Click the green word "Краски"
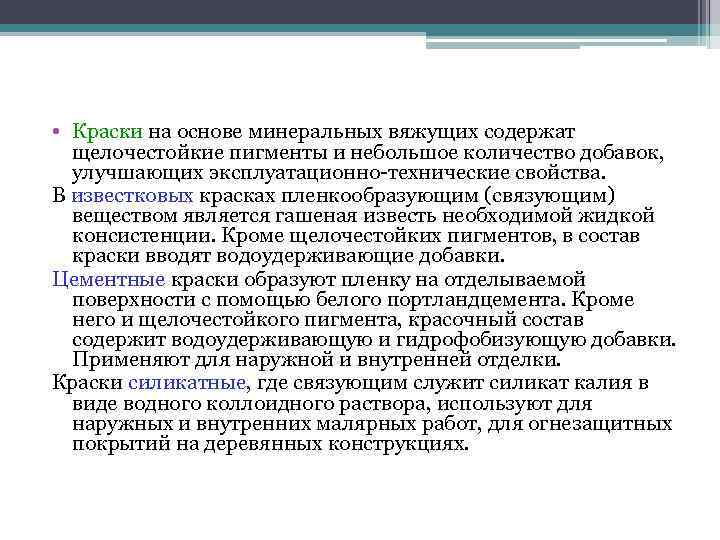The image size is (720, 540). (x=107, y=132)
